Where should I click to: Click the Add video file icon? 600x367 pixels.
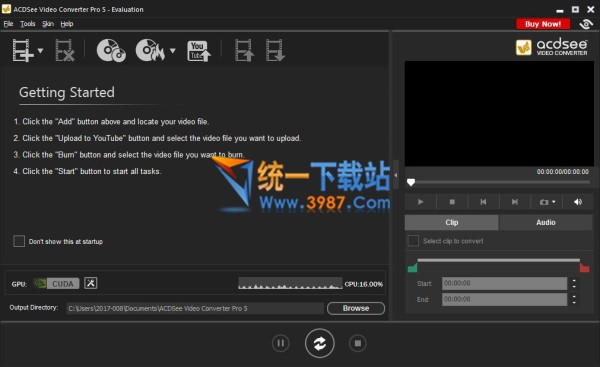click(x=22, y=50)
